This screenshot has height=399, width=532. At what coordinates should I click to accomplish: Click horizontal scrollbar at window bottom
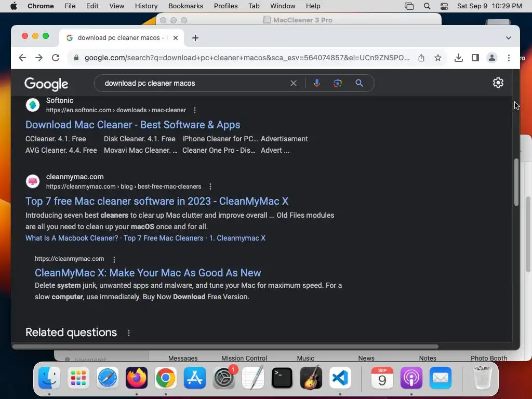click(x=225, y=347)
